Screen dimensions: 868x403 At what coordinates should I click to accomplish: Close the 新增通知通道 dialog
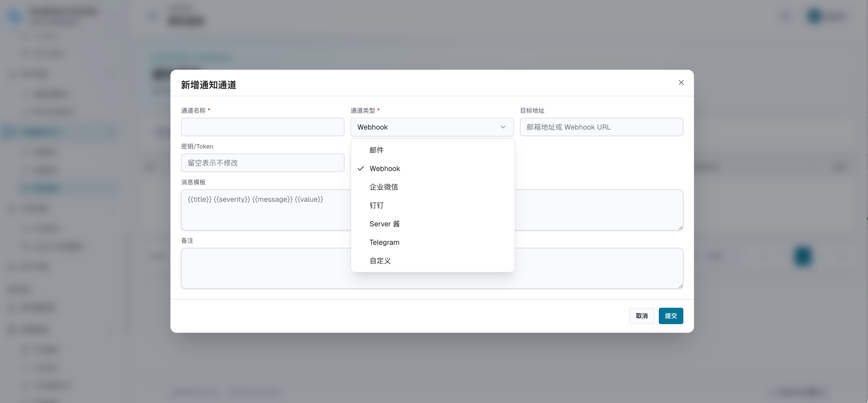tap(681, 83)
